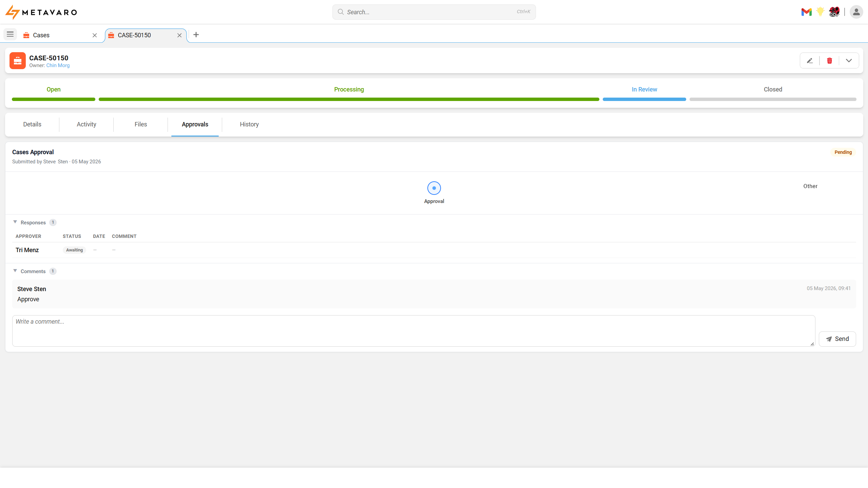868x488 pixels.
Task: Click the Cases Approval heading
Action: tap(33, 152)
